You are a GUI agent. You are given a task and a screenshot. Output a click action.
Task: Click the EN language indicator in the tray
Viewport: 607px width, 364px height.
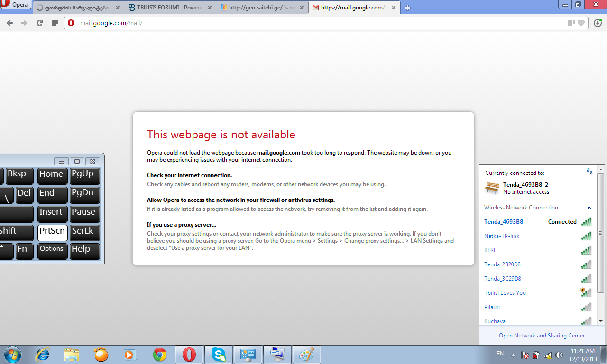500,354
